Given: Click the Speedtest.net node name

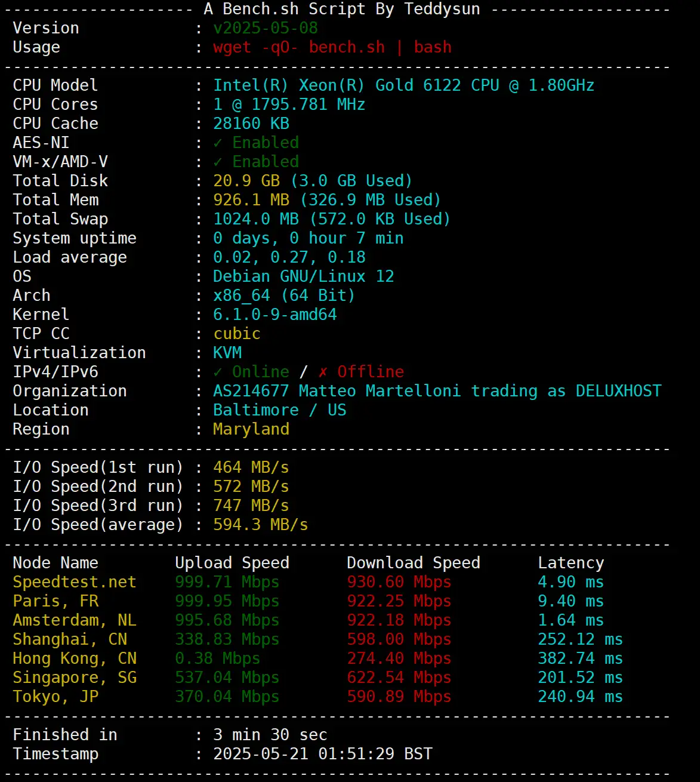Looking at the screenshot, I should coord(74,582).
